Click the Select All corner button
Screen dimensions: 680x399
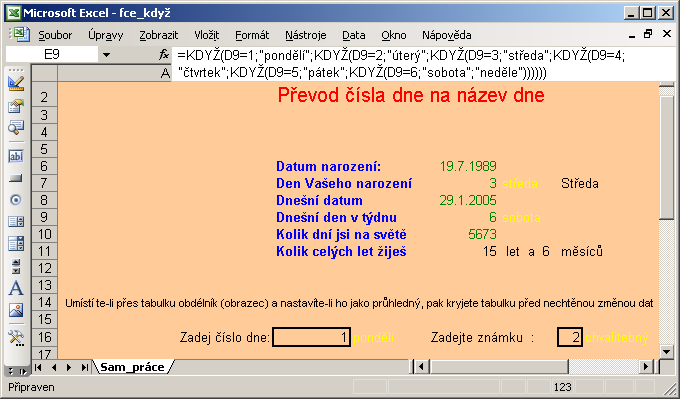[x=44, y=73]
